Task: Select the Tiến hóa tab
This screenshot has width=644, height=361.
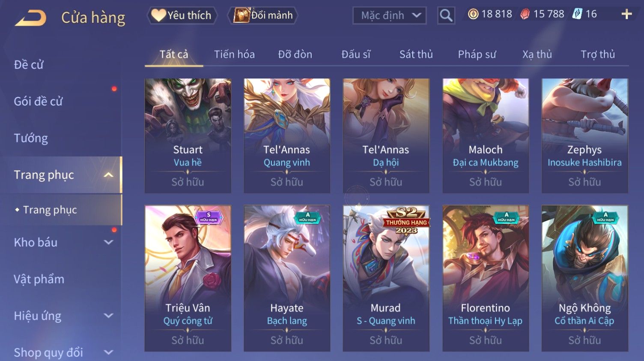Action: pyautogui.click(x=234, y=54)
